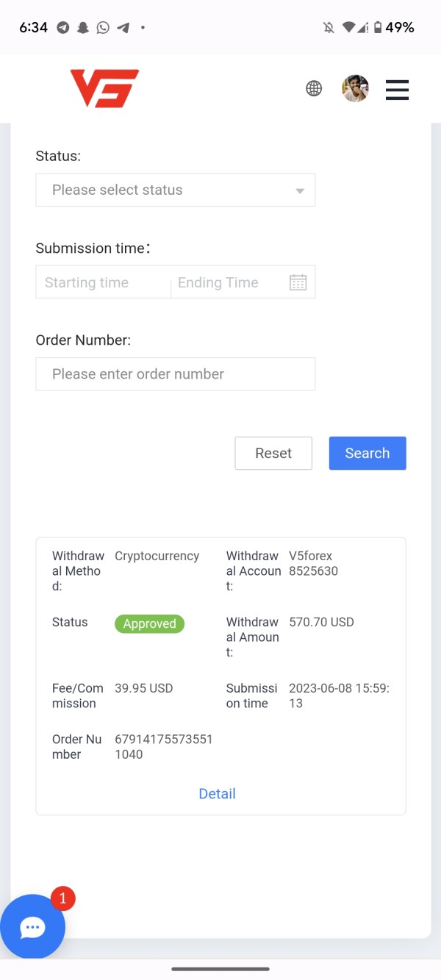Open the hamburger navigation menu

[x=397, y=89]
